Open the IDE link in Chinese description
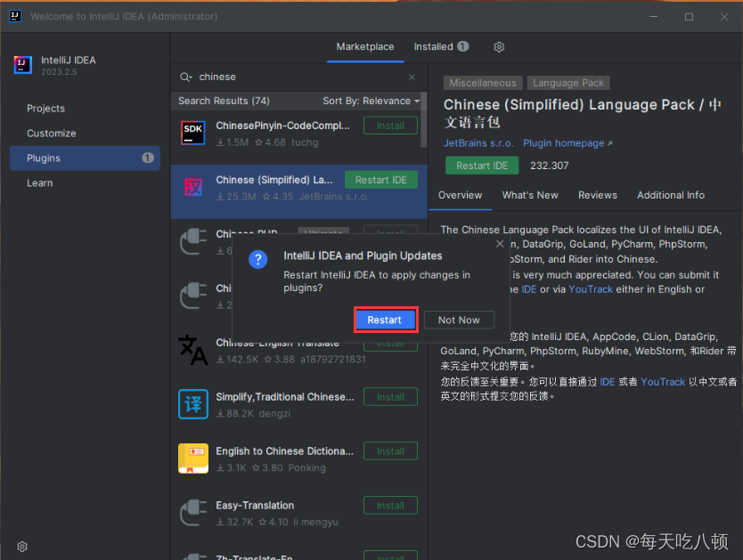743x560 pixels. (607, 382)
